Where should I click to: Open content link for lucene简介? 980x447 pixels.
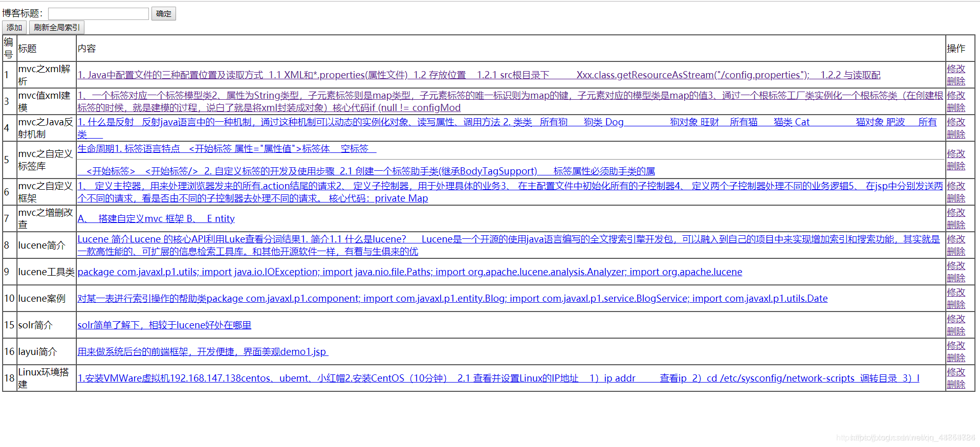(509, 245)
